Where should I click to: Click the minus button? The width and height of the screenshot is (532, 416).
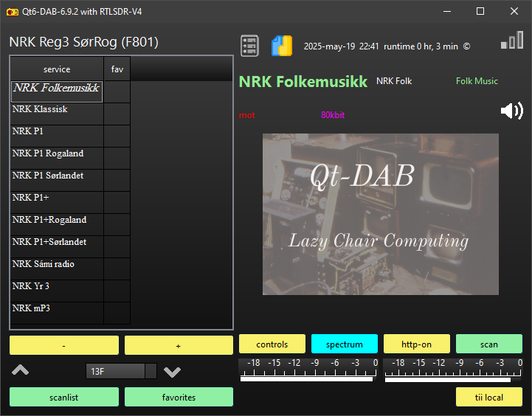pos(64,345)
